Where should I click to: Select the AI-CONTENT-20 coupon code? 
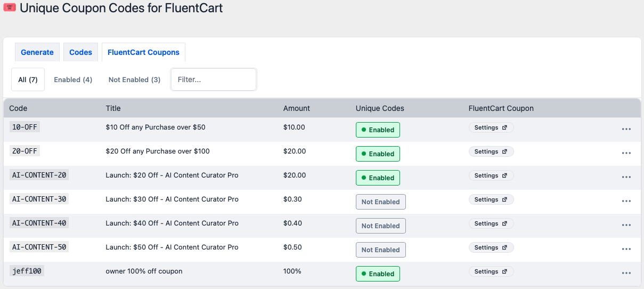point(39,175)
